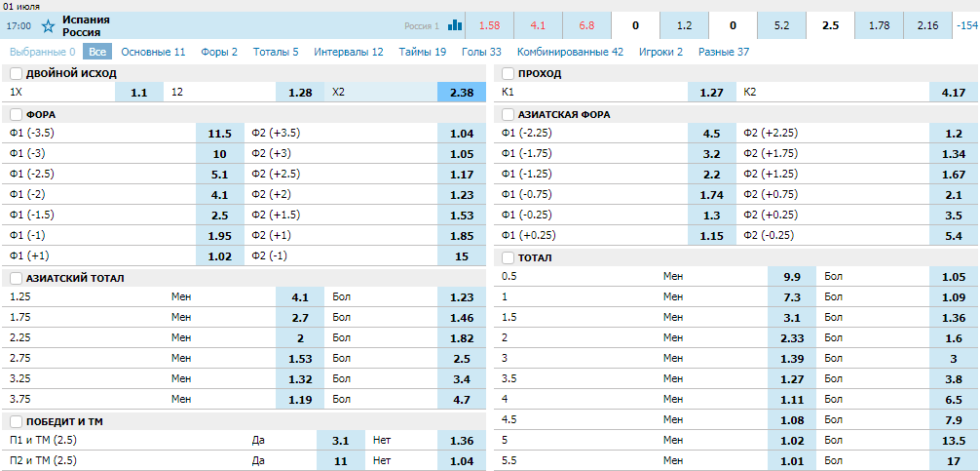The width and height of the screenshot is (980, 471).
Task: Pick Spain win odds 1.58
Action: pos(489,25)
